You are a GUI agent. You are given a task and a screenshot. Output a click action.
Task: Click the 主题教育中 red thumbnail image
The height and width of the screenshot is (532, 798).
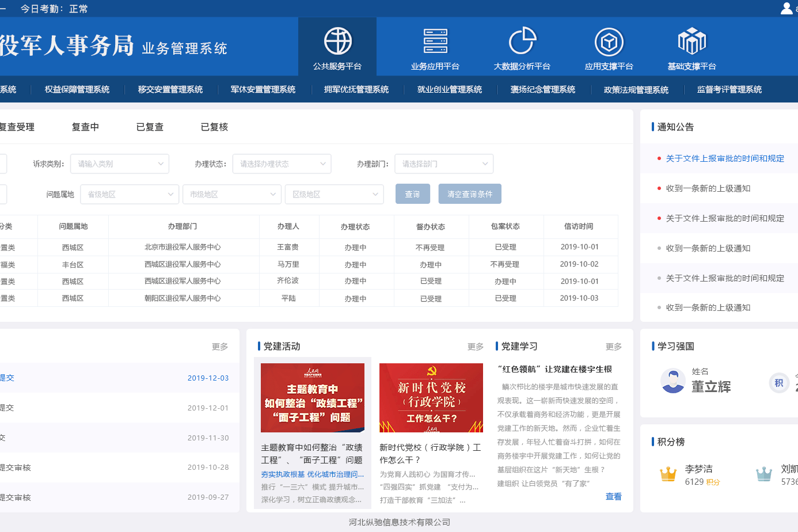tap(313, 398)
